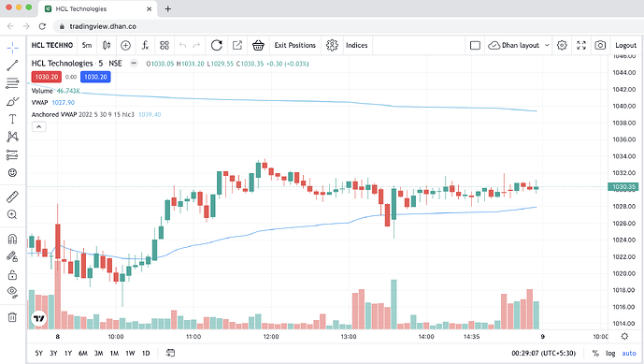
Task: Enable magnet mode for drawings
Action: click(x=12, y=239)
